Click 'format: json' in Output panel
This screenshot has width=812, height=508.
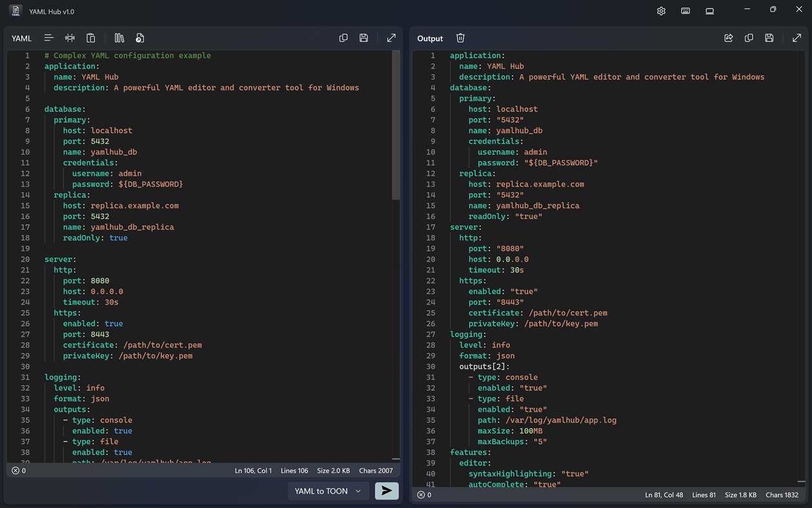pyautogui.click(x=487, y=356)
